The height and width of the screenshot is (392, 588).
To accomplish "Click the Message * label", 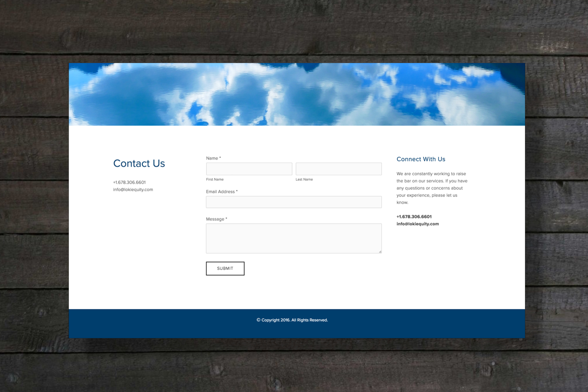I will [x=216, y=219].
